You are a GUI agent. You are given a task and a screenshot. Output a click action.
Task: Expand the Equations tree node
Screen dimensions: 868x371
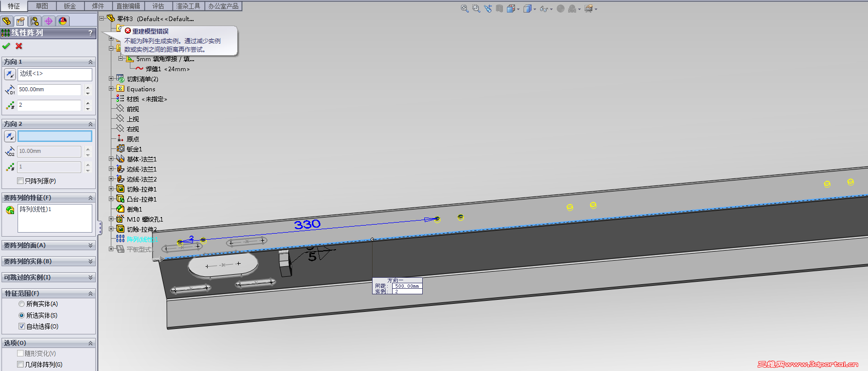[111, 89]
